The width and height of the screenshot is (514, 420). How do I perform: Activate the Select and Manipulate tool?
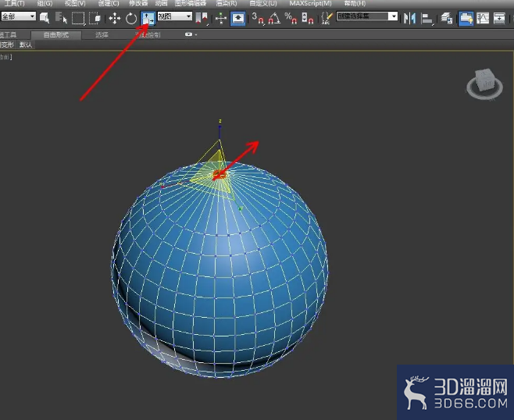(221, 19)
